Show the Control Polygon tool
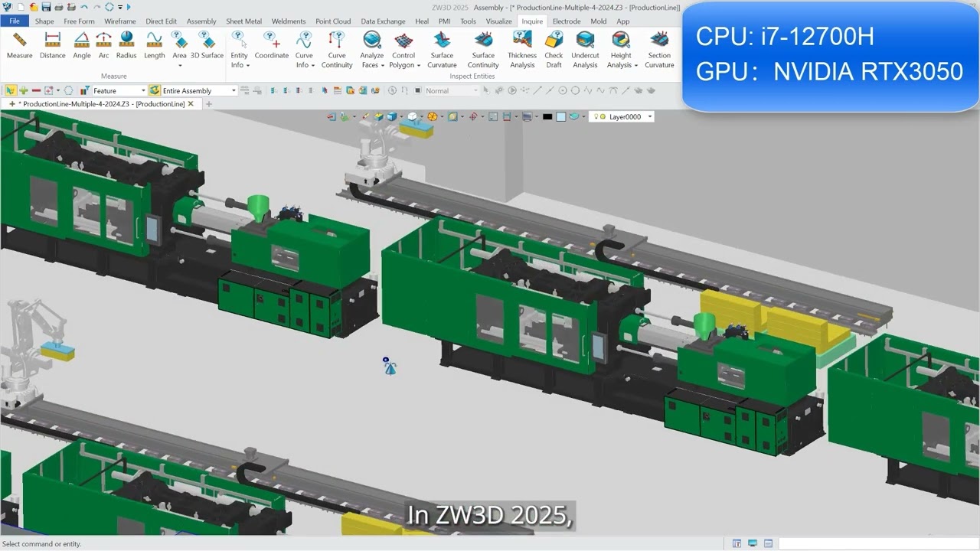 pyautogui.click(x=403, y=50)
